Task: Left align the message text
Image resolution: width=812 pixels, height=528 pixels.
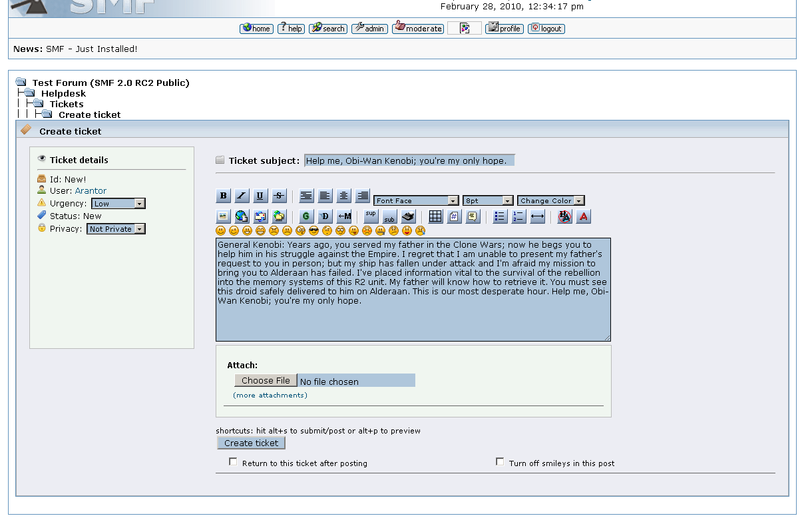Action: (x=325, y=196)
